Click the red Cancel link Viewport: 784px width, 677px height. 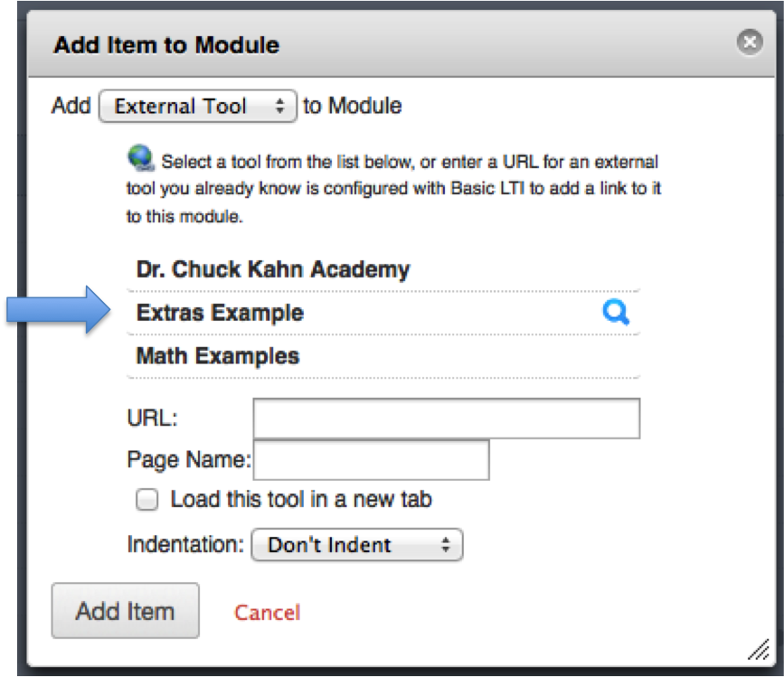coord(267,613)
